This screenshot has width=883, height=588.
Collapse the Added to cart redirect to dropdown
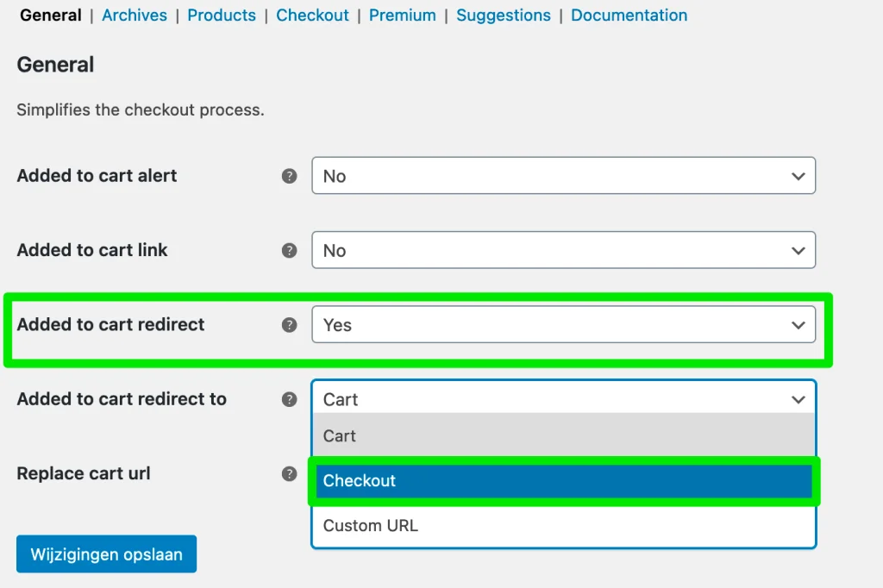[563, 399]
